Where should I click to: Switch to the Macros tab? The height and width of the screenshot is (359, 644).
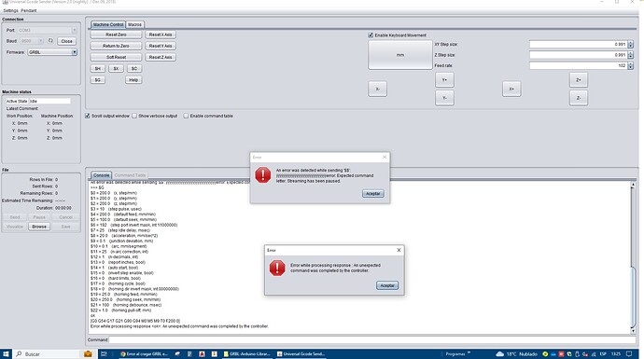(134, 24)
